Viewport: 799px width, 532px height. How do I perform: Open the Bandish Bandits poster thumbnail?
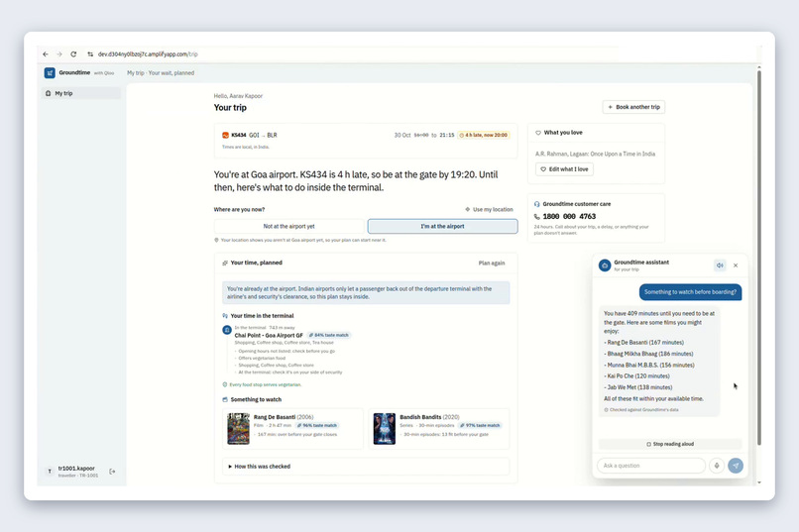(x=385, y=429)
